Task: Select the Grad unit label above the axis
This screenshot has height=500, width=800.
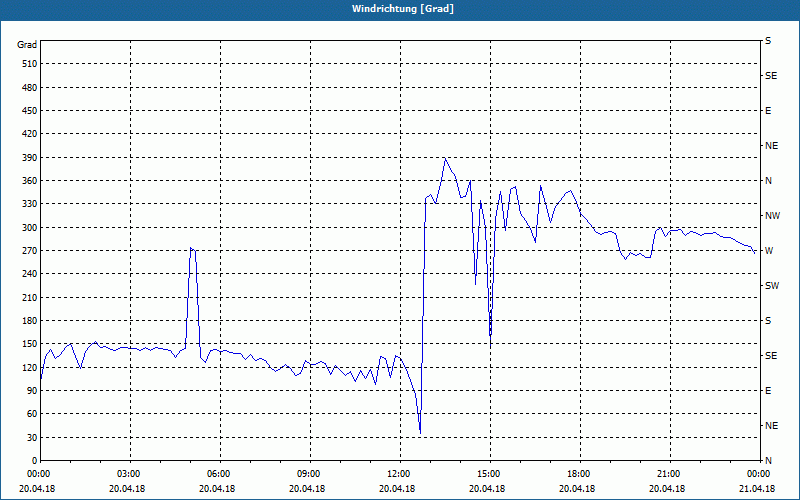Action: (27, 45)
